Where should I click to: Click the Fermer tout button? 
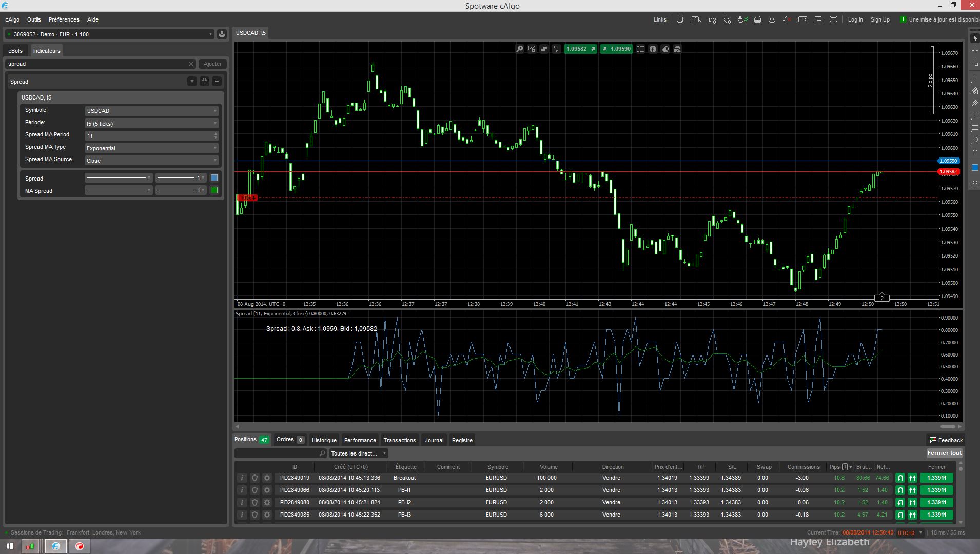[x=944, y=453]
